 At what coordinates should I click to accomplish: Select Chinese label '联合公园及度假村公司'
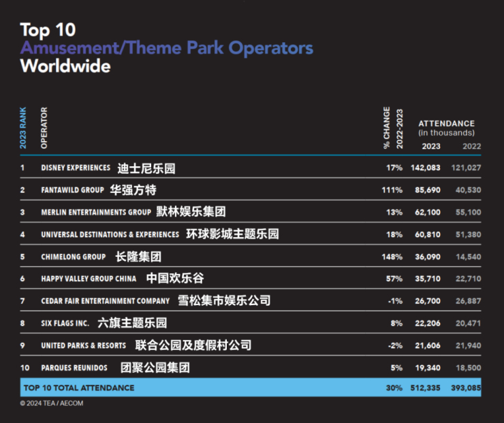pyautogui.click(x=193, y=345)
